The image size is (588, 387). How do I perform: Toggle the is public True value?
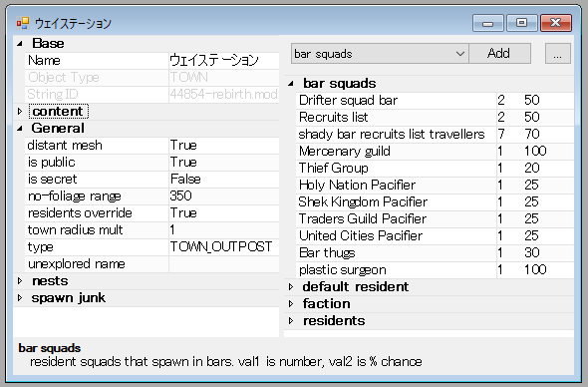[224, 163]
